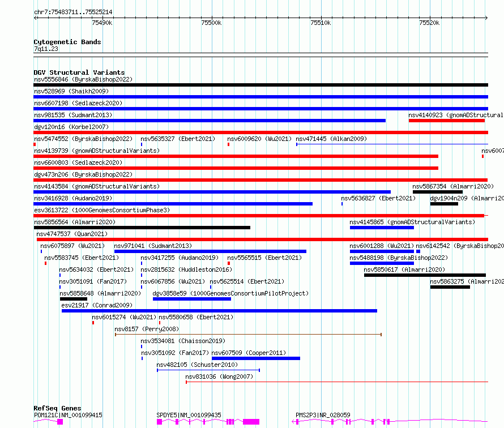504x428 pixels.
Task: Select the nsv528969 (Shaikh2009) blue variant bar
Action: point(260,97)
